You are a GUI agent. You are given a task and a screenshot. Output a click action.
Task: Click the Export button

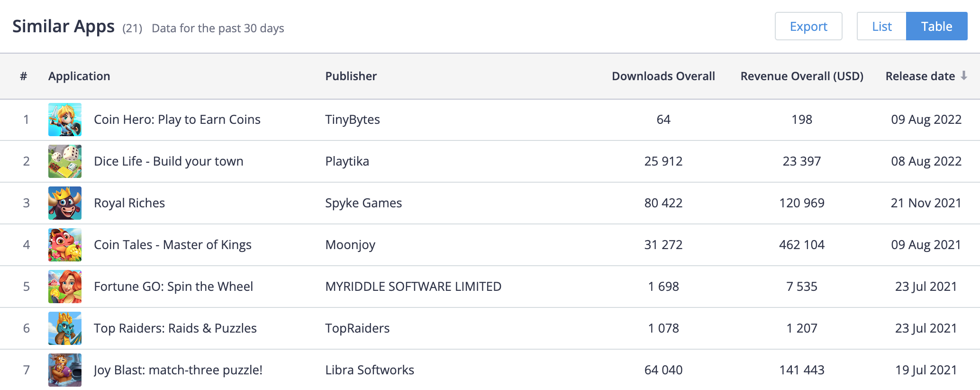pyautogui.click(x=808, y=26)
